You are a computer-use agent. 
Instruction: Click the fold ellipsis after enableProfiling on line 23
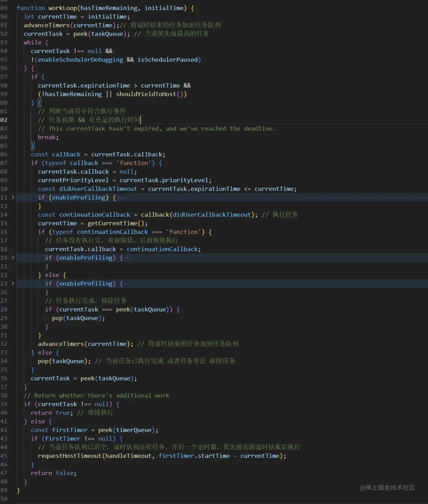[x=127, y=284]
